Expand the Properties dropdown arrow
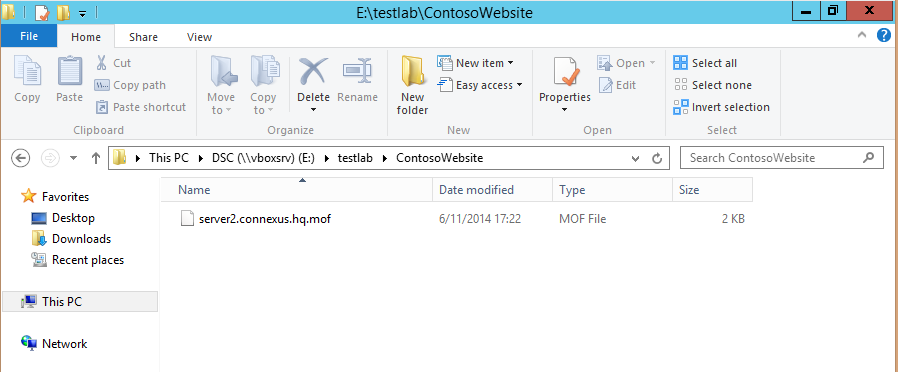 (x=565, y=109)
